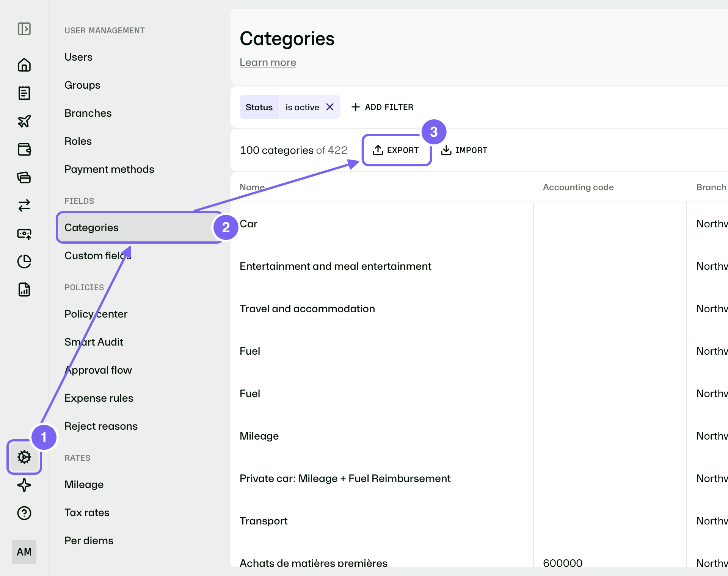Open the receipts expenses icon
The image size is (728, 576).
coord(24,93)
